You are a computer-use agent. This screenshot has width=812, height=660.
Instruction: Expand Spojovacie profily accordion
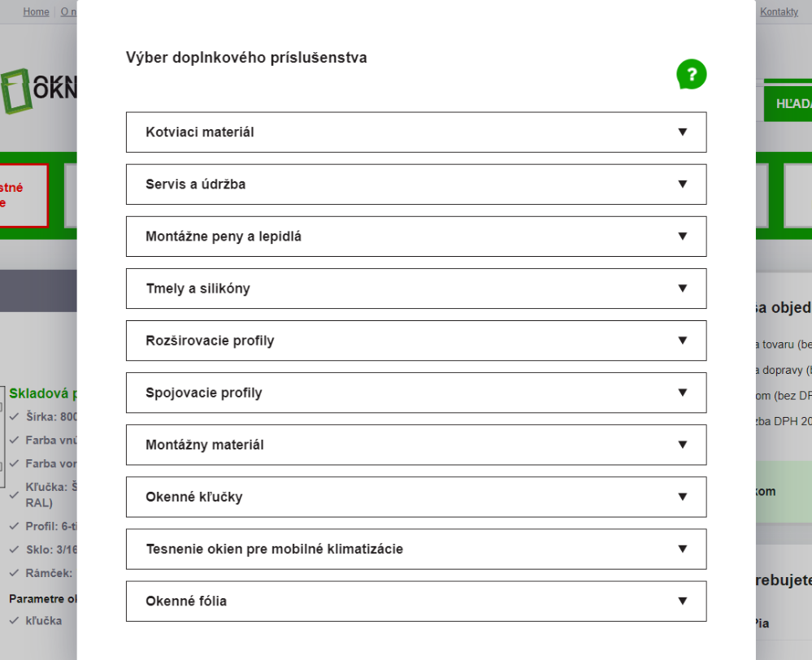pyautogui.click(x=415, y=393)
